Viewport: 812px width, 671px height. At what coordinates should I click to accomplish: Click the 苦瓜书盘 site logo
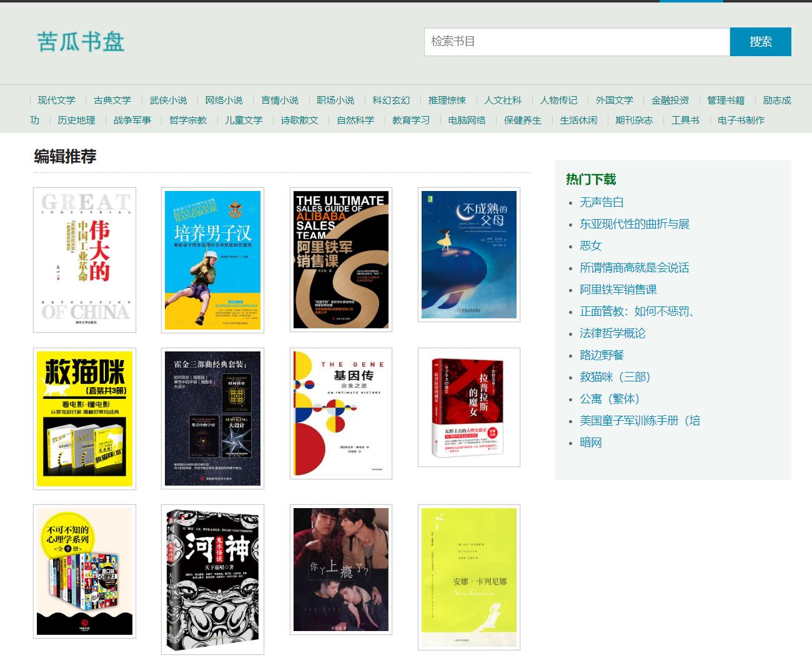pyautogui.click(x=81, y=42)
